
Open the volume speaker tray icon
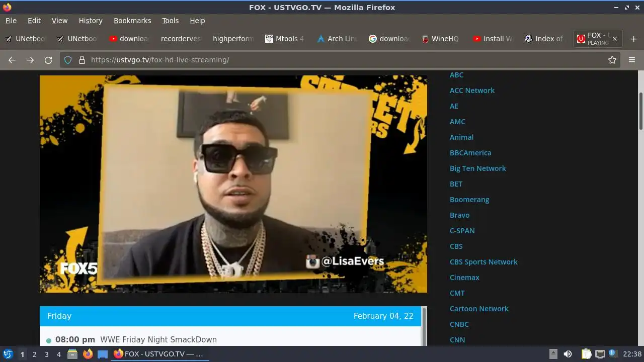point(568,354)
